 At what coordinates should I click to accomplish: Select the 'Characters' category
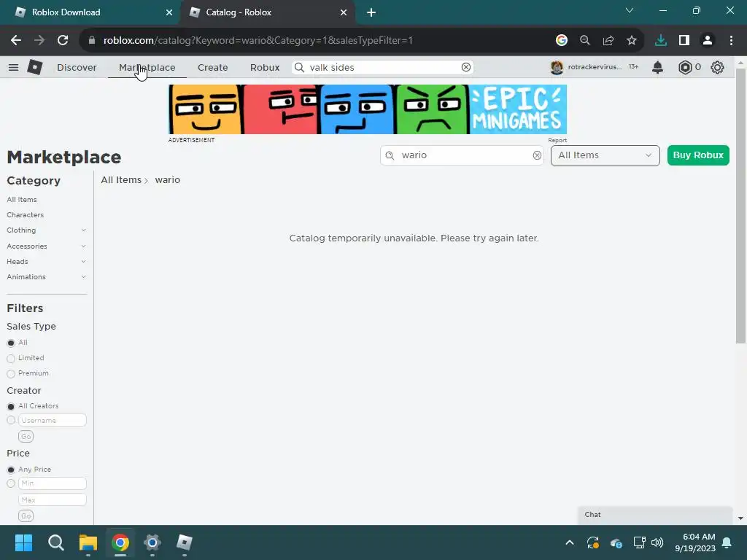pyautogui.click(x=26, y=215)
